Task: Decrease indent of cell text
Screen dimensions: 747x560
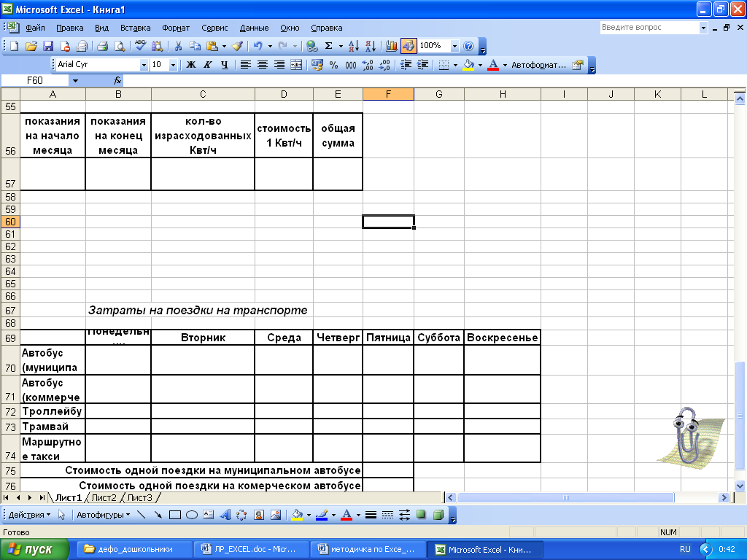Action: pos(406,65)
